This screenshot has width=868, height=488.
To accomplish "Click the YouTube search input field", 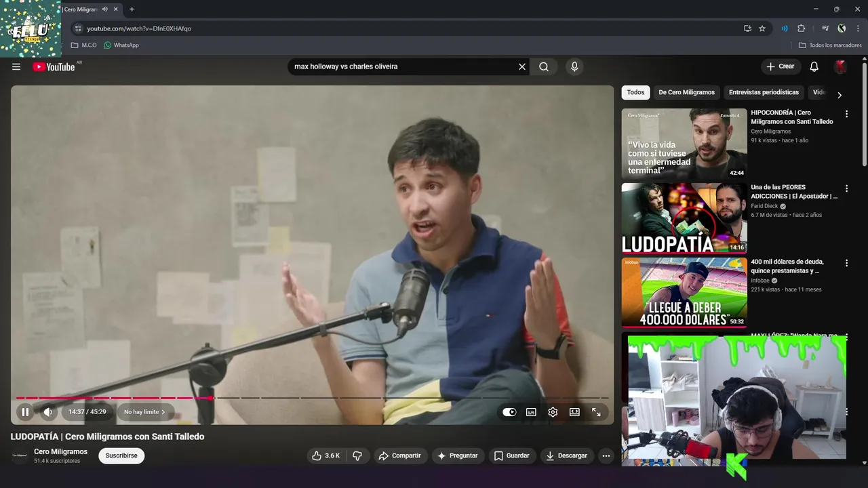I will 403,66.
